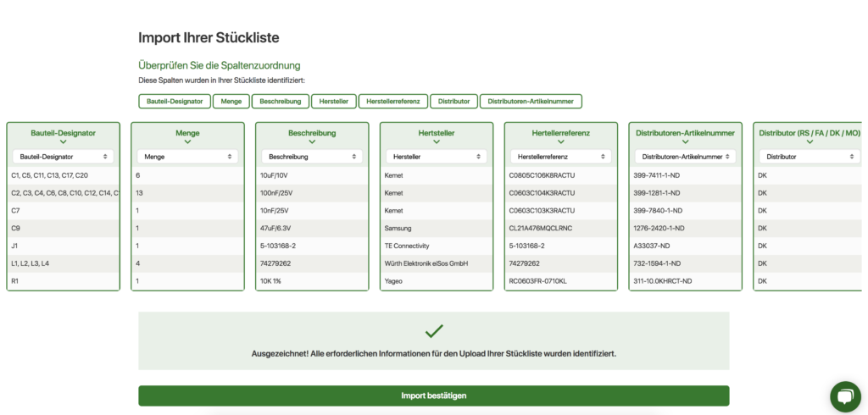Click the Distributor tag

(454, 102)
